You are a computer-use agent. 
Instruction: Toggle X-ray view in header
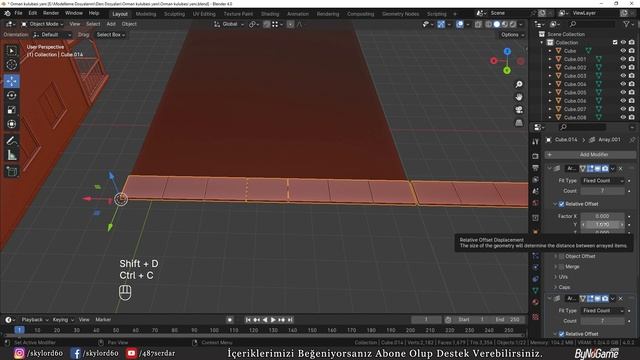coord(478,24)
